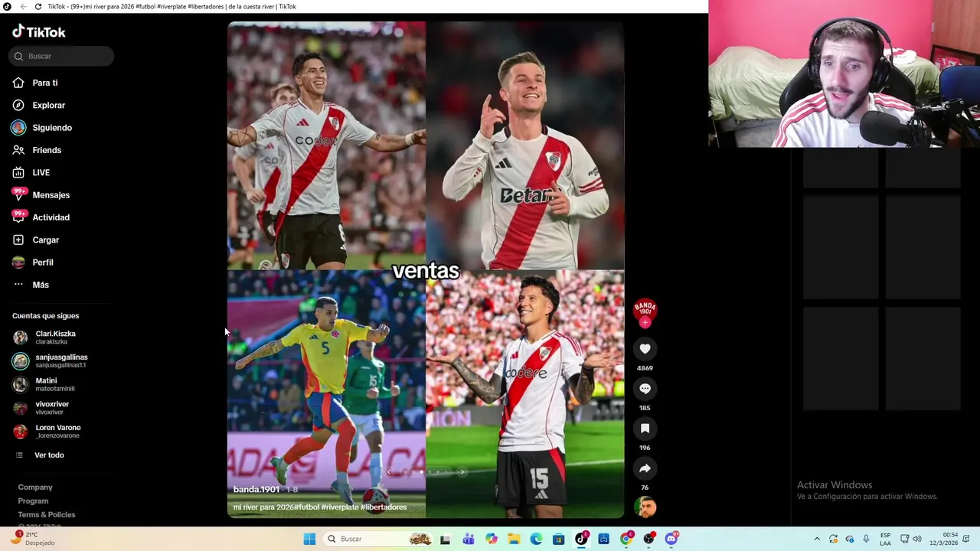Open sanjuasgallinas account

51,360
